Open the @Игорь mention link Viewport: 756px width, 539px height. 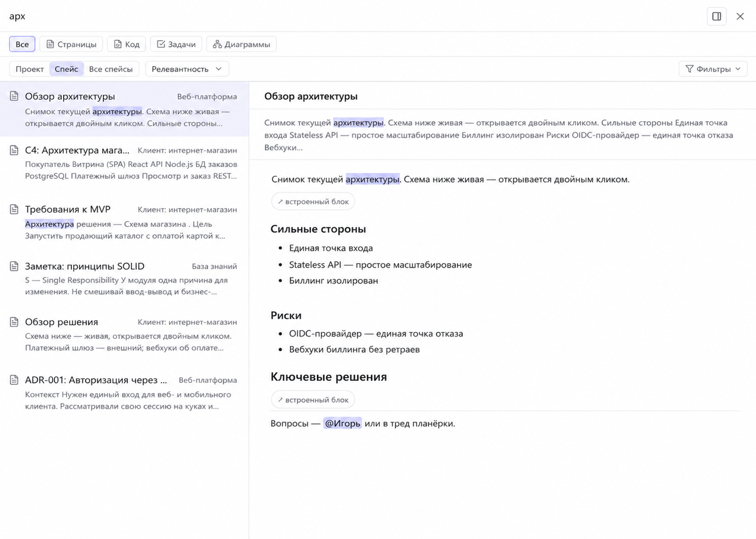pos(342,423)
